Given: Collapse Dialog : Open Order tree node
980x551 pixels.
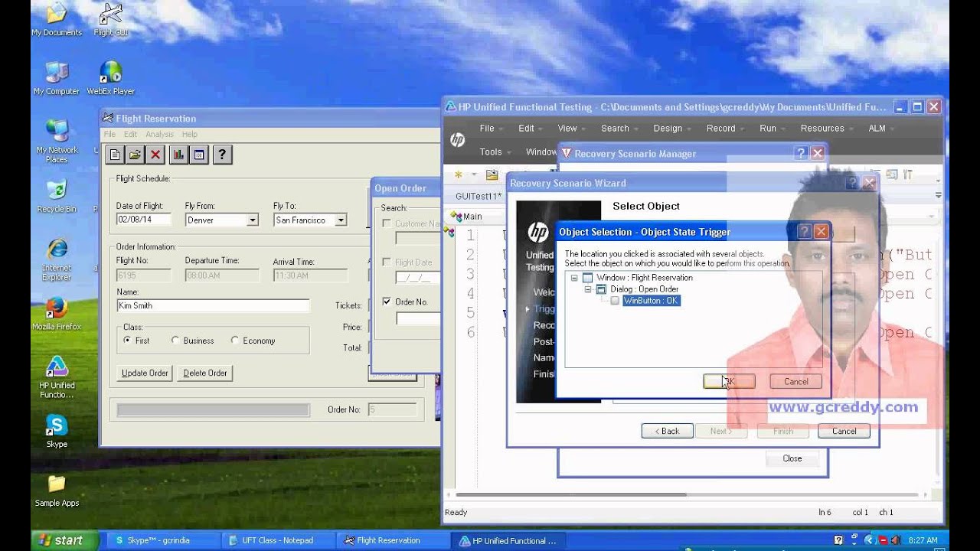Looking at the screenshot, I should 588,289.
